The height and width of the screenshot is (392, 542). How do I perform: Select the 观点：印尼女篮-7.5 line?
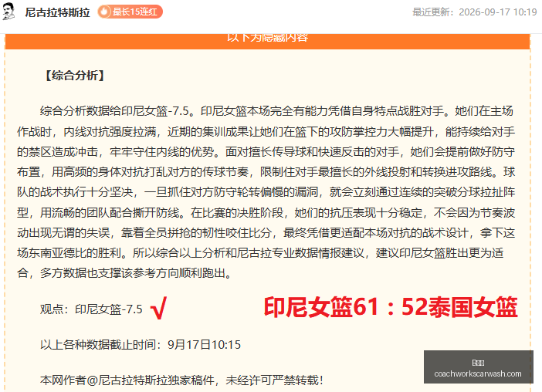[x=91, y=309]
